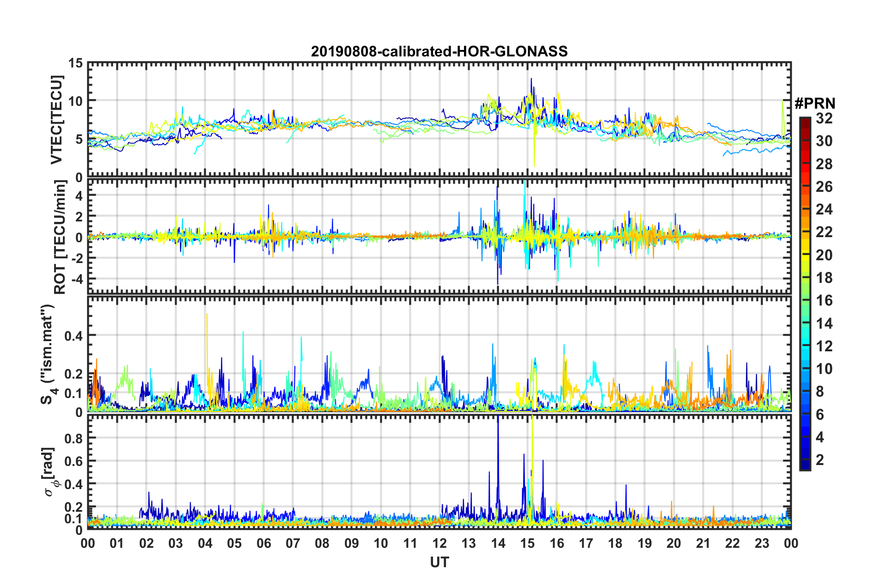Click the PRN colorbar tick label 12
Screen dimensions: 879x588
coord(824,346)
